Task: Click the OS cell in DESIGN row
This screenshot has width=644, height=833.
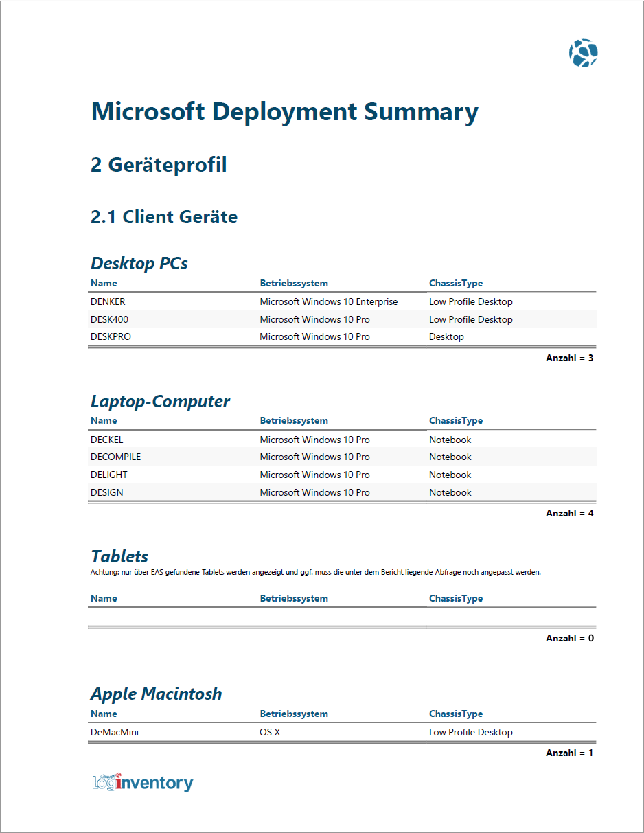Action: coord(314,492)
